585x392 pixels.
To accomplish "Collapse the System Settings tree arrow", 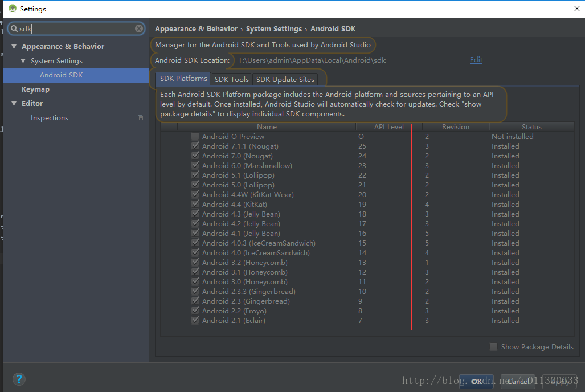I will [x=23, y=60].
